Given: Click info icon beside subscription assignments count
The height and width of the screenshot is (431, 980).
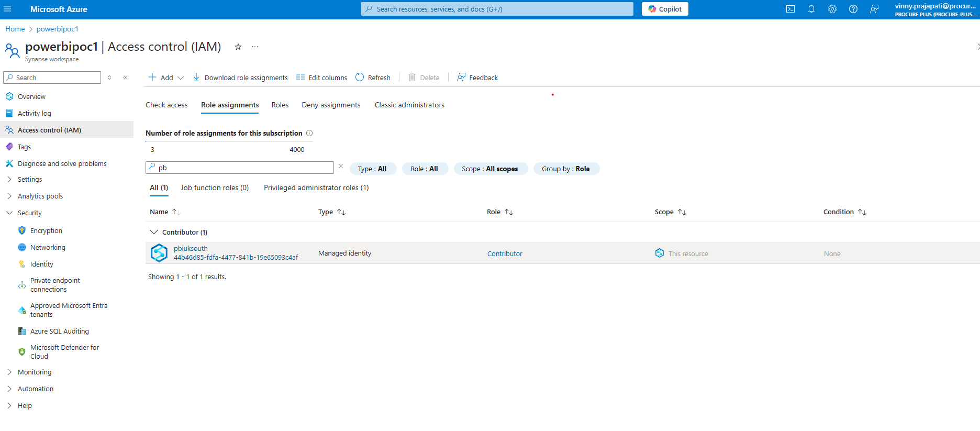Looking at the screenshot, I should 309,133.
